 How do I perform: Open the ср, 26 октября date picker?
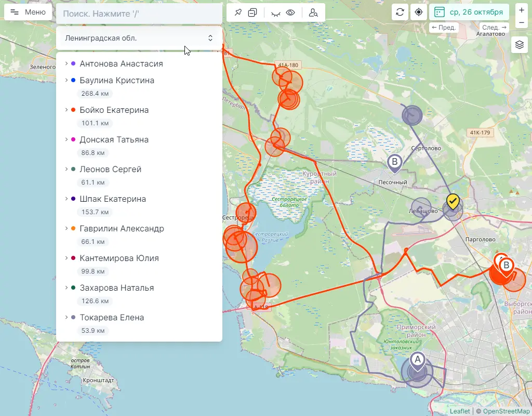(x=469, y=12)
